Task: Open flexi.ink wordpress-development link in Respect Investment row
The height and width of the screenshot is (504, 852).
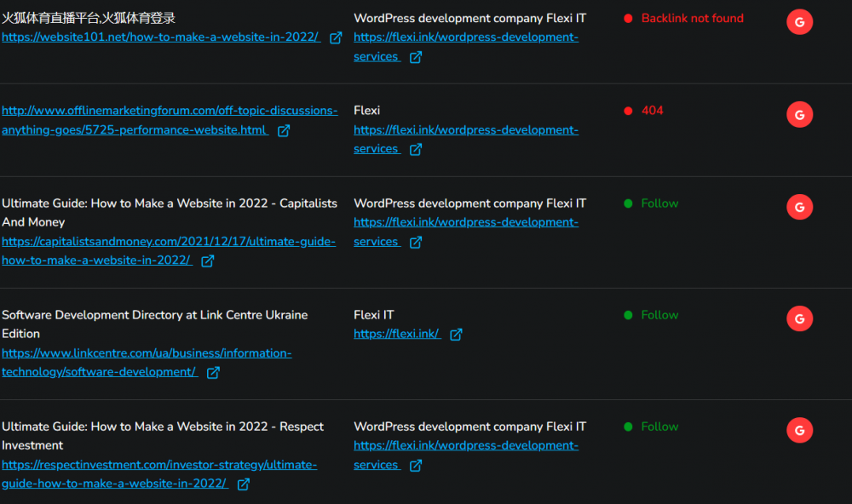Action: click(x=466, y=455)
